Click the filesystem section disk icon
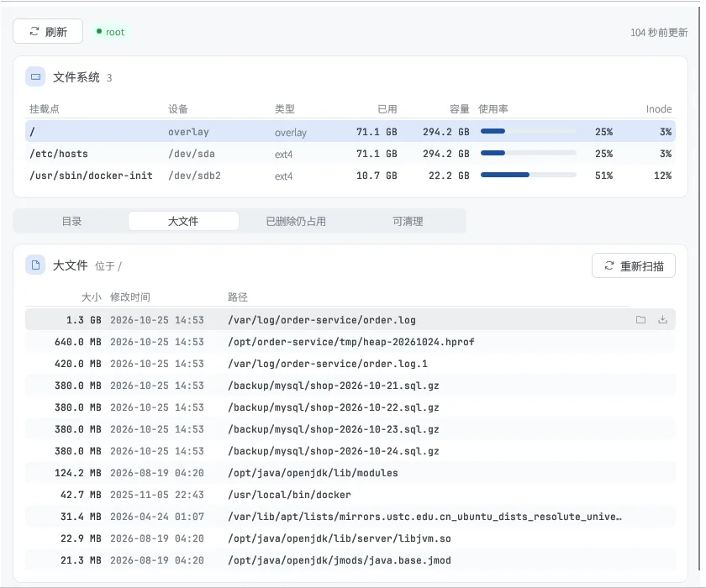 pos(35,77)
